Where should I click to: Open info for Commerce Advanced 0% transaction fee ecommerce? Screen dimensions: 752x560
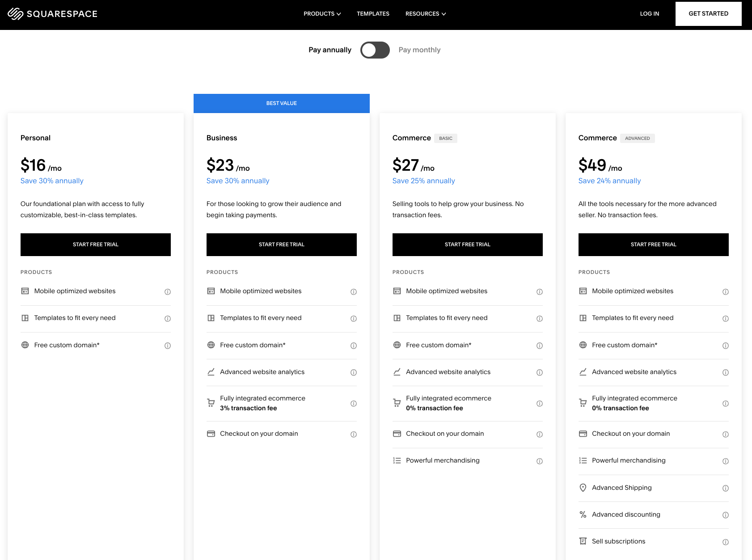click(x=726, y=404)
